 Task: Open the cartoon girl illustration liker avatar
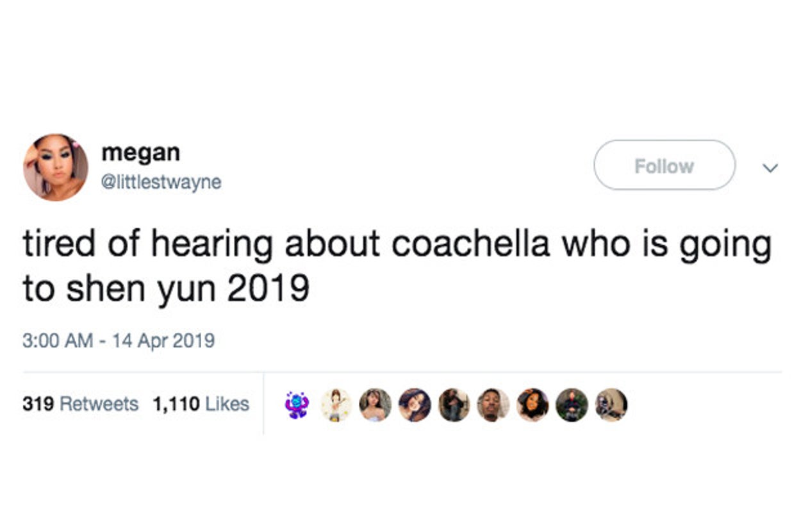pyautogui.click(x=336, y=404)
